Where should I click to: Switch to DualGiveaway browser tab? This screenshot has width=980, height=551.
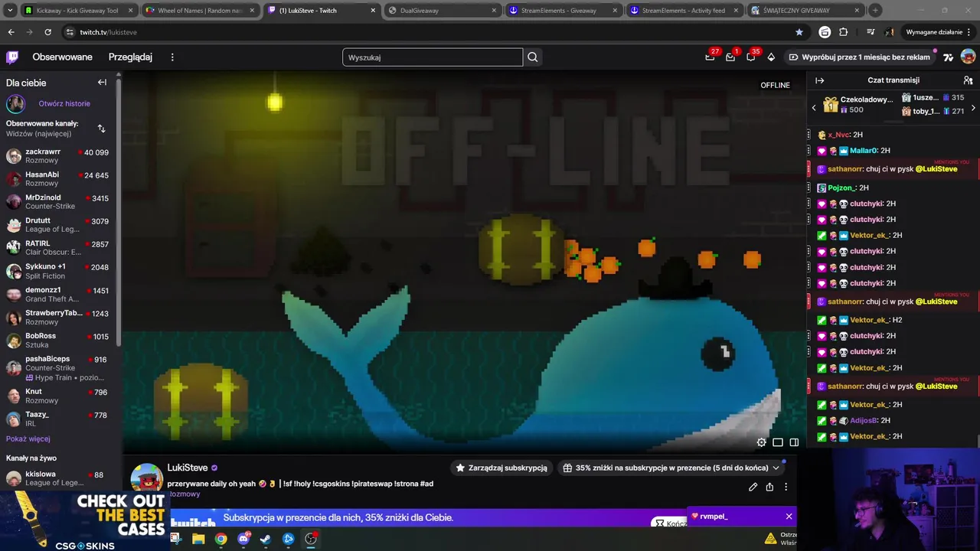[x=443, y=11]
